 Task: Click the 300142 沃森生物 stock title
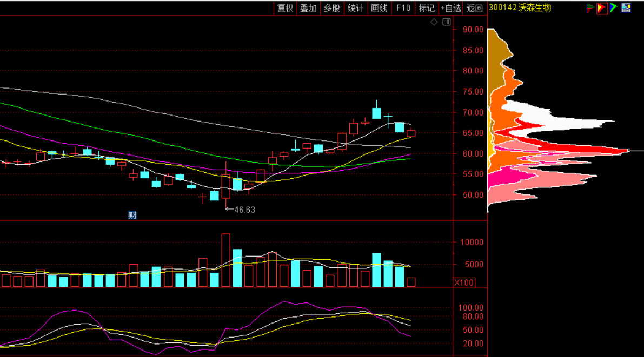point(520,8)
